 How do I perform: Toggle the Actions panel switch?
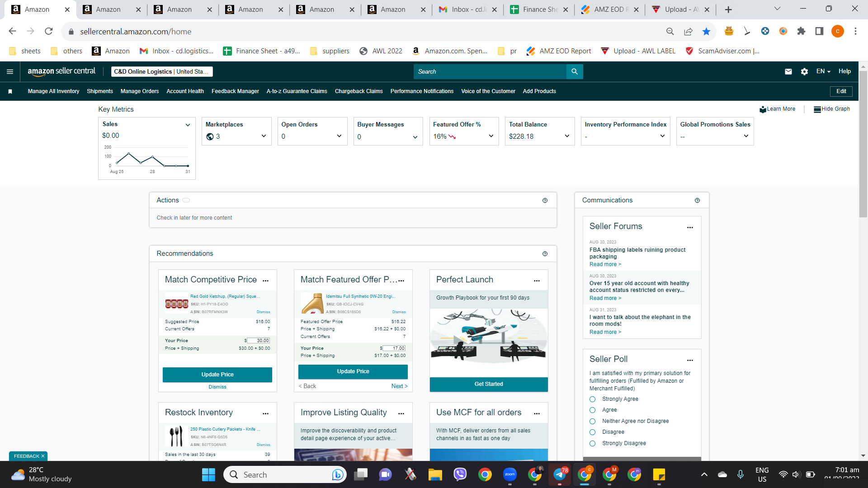(186, 200)
